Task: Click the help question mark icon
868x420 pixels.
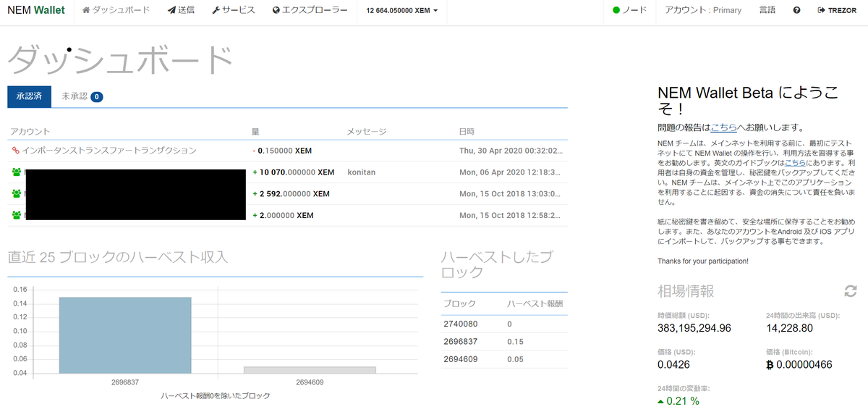Action: (796, 11)
